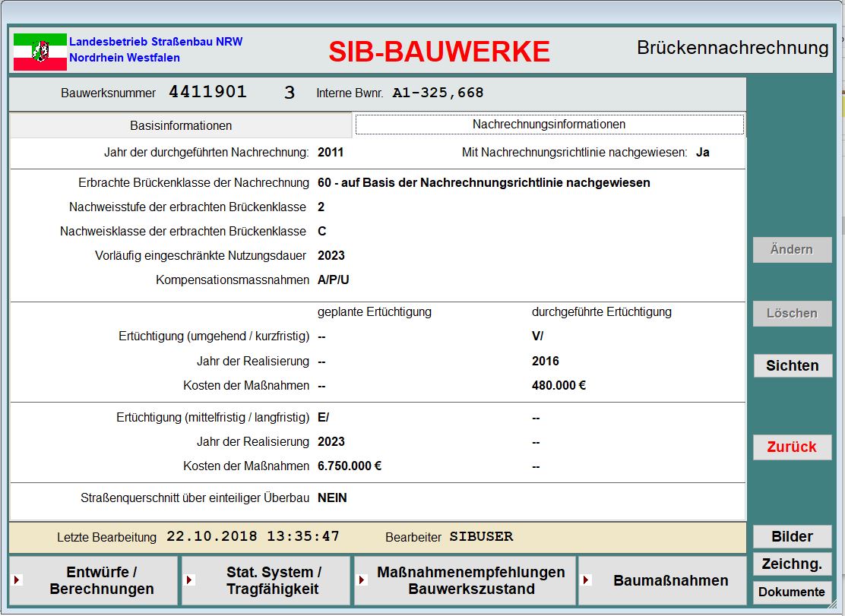845x616 pixels.
Task: Open Maßnahmenempfehlungen Bauwerkszustand section
Action: [465, 580]
